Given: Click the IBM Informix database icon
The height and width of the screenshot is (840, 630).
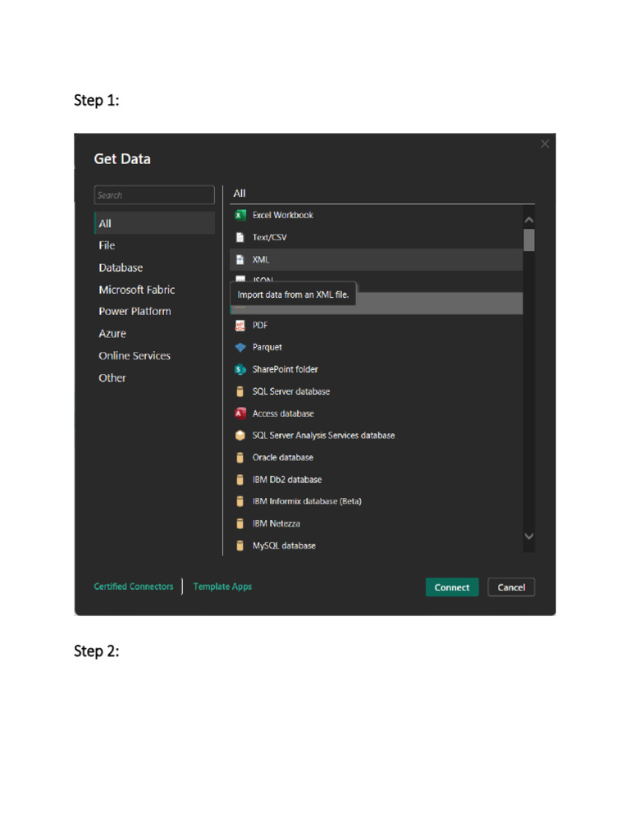Looking at the screenshot, I should coord(240,501).
